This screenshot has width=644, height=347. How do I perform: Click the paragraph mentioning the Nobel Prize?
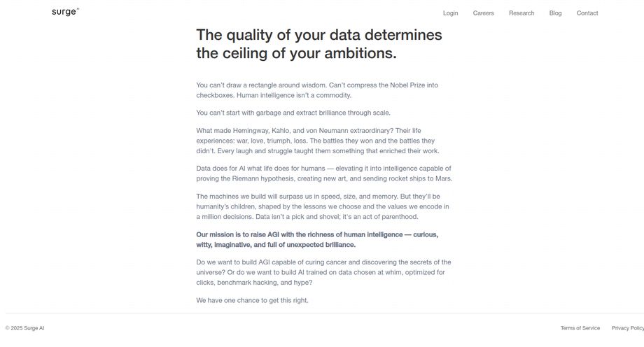click(317, 90)
